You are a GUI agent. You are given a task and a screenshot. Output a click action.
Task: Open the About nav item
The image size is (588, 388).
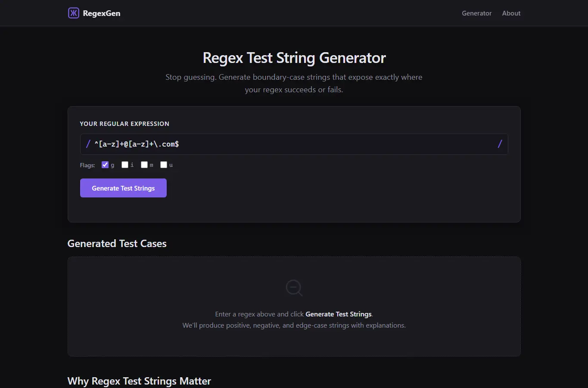(x=511, y=13)
